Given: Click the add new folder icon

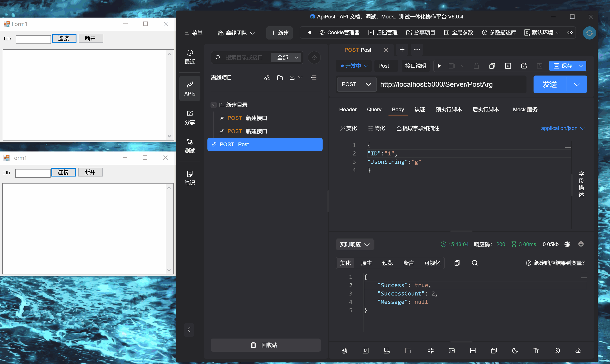Looking at the screenshot, I should coord(280,78).
